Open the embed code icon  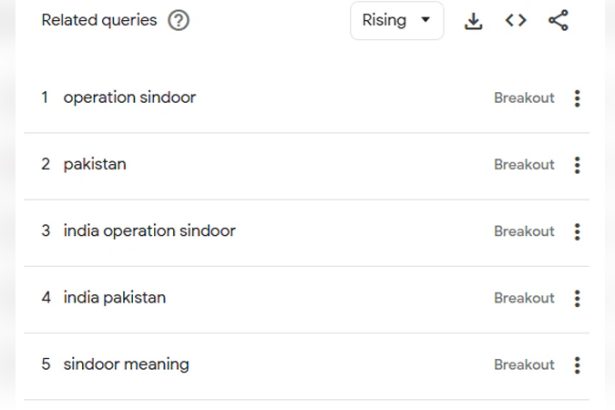(x=516, y=20)
